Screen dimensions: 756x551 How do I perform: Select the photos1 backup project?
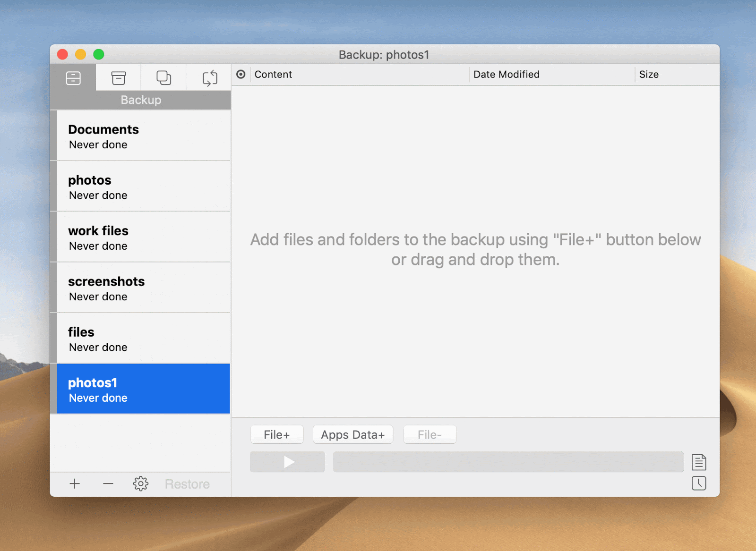point(144,389)
